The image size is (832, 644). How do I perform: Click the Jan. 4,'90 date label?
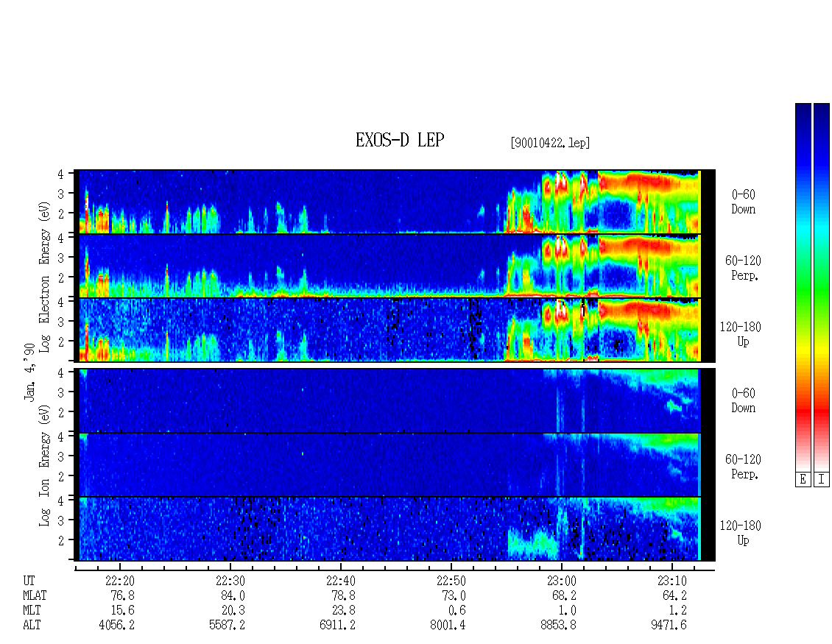(x=29, y=372)
